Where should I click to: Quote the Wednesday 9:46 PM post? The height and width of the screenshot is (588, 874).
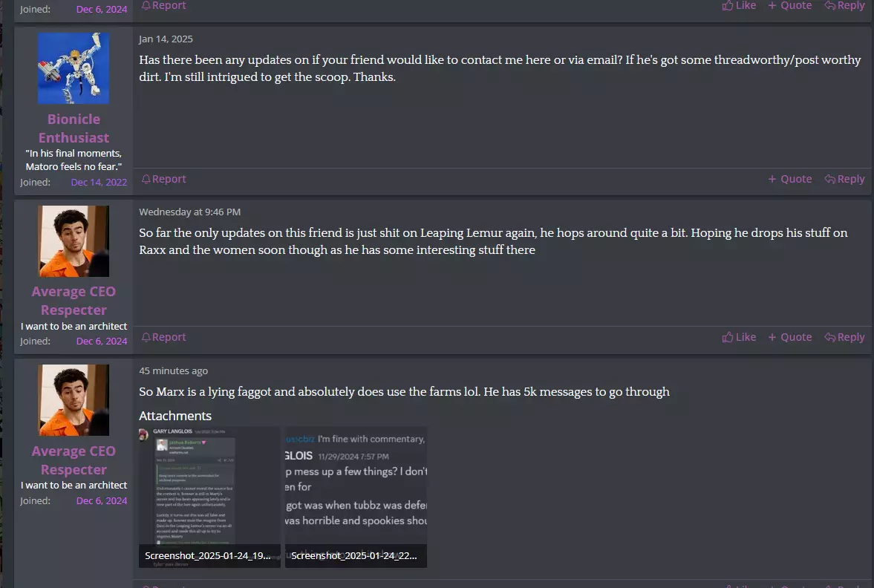coord(790,337)
